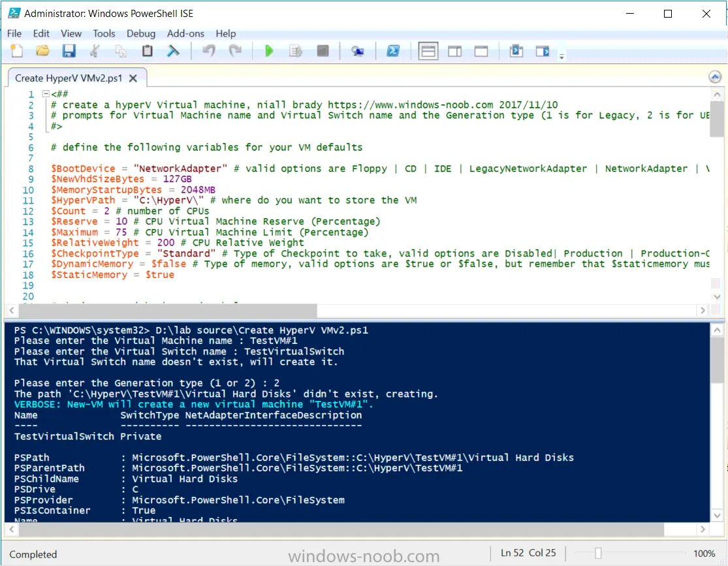Save the current script
This screenshot has width=728, height=566.
point(69,51)
